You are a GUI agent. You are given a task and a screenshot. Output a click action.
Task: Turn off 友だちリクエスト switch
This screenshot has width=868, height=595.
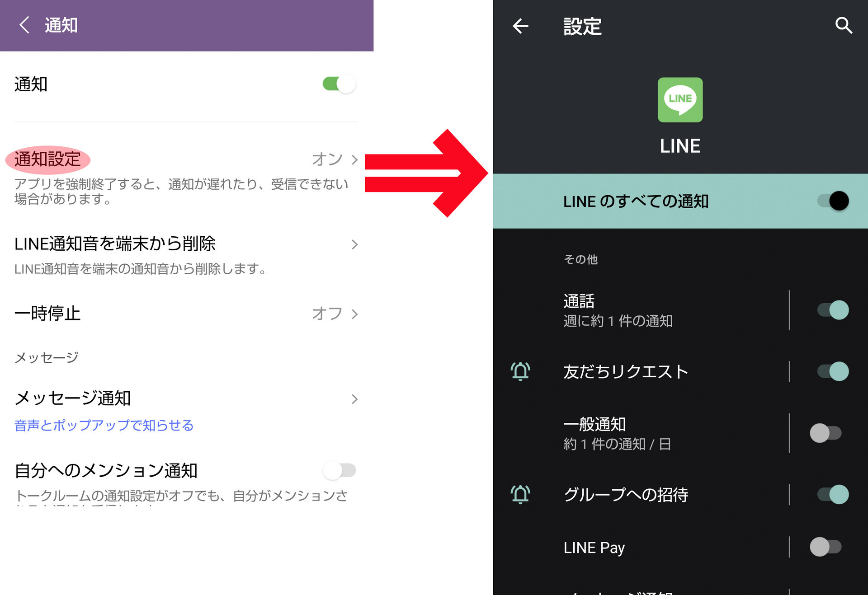(833, 371)
